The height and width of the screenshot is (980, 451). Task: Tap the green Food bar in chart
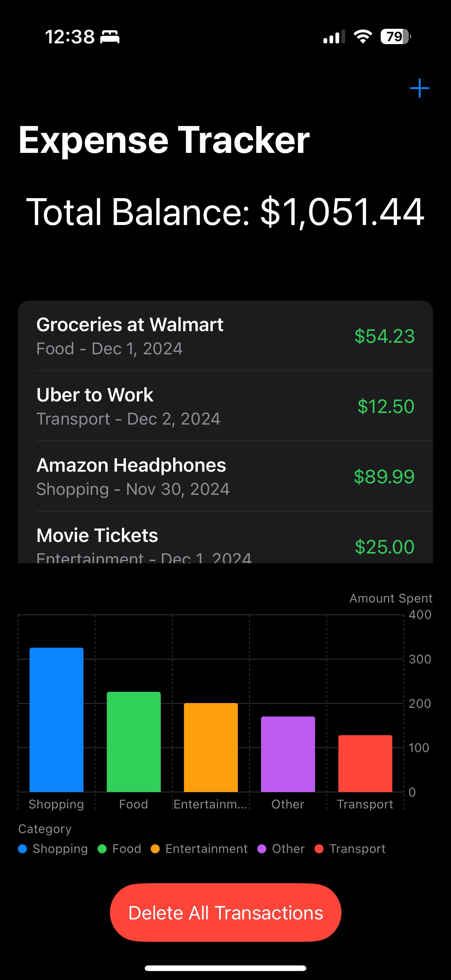pos(134,742)
